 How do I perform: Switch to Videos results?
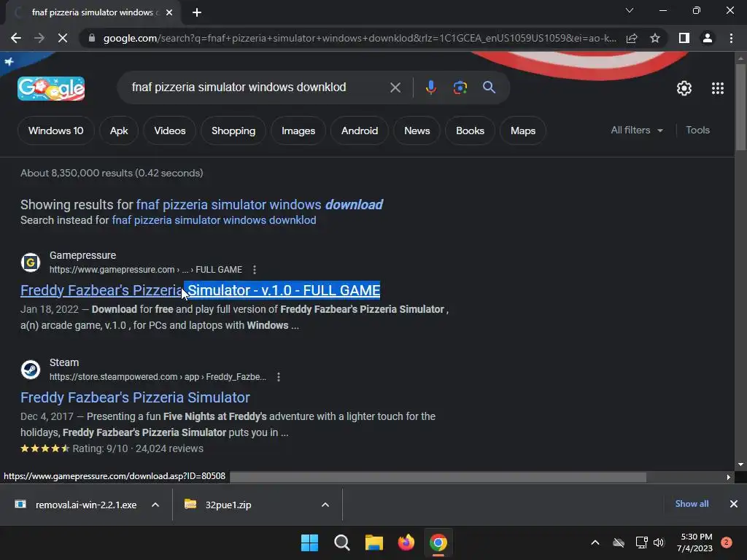(169, 131)
